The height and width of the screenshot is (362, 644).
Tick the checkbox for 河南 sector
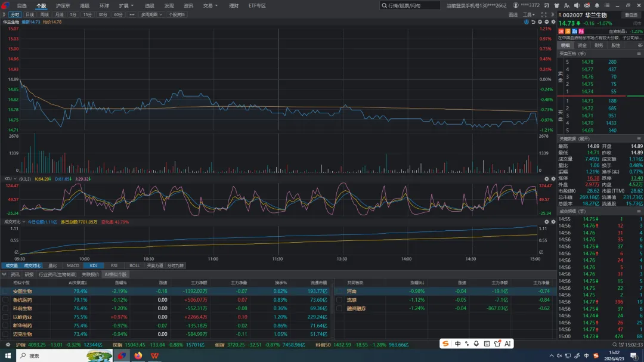coord(339,291)
